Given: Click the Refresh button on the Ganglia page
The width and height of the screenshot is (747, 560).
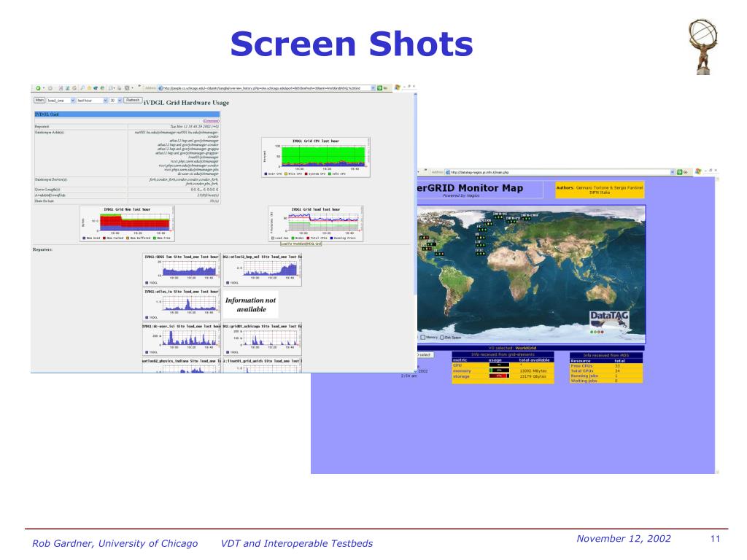Looking at the screenshot, I should [133, 100].
